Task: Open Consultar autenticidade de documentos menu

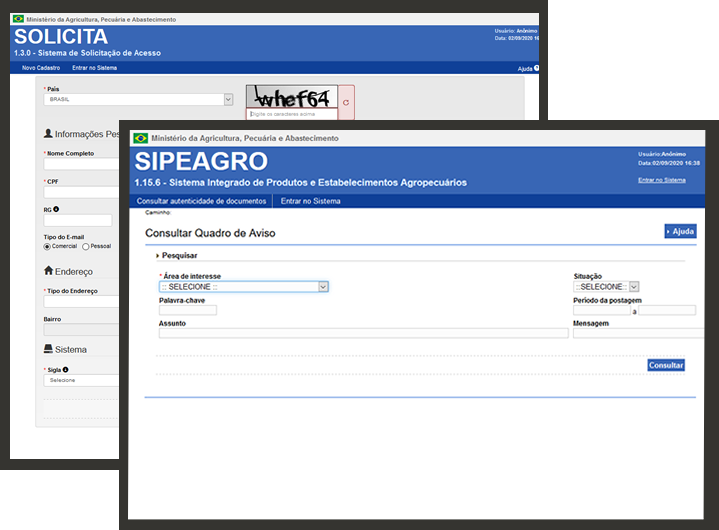Action: click(201, 201)
